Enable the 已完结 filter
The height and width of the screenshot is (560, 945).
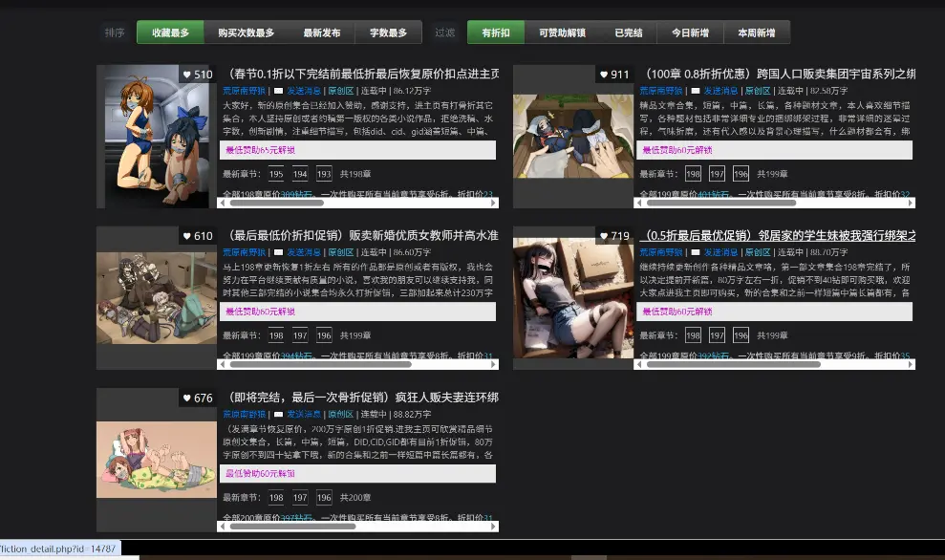point(628,32)
